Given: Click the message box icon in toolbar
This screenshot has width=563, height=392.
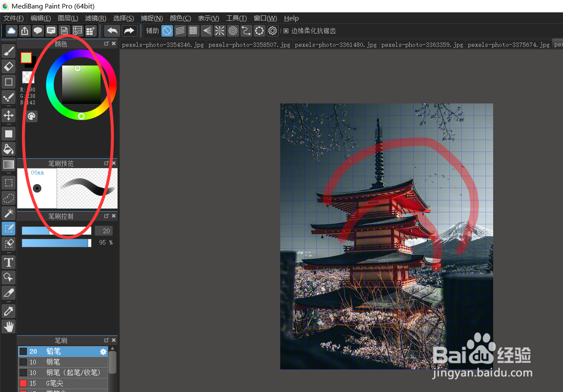Looking at the screenshot, I should coord(51,31).
